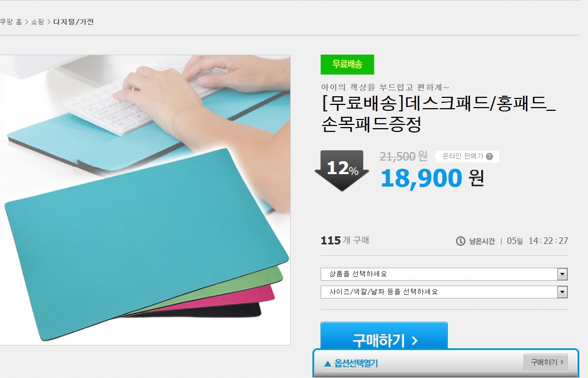This screenshot has width=588, height=378.
Task: Click the clock icon next to 남은시간
Action: click(x=461, y=241)
